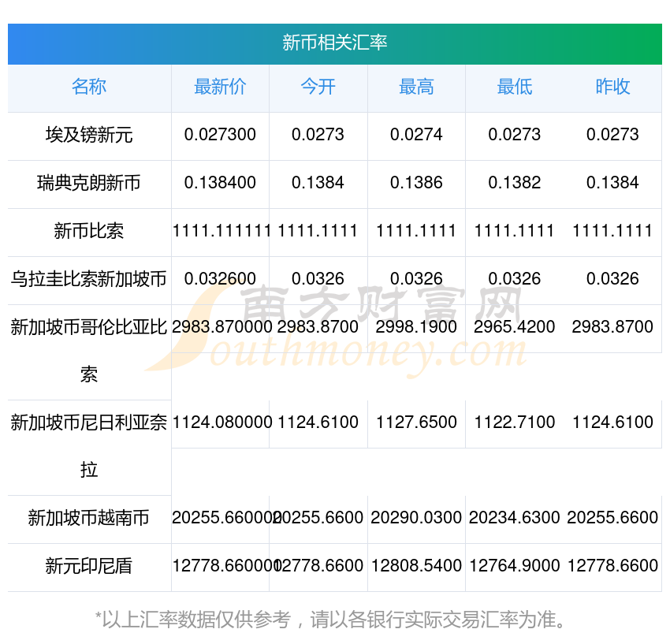Click the 2998.1900 highest price cell
Viewport: 670px width, 644px height.
pyautogui.click(x=416, y=327)
